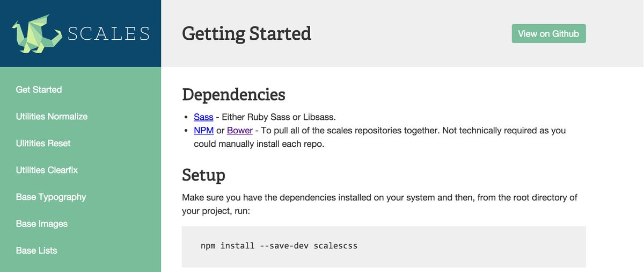This screenshot has height=272, width=644.
Task: Open Base Images in sidebar
Action: (41, 224)
